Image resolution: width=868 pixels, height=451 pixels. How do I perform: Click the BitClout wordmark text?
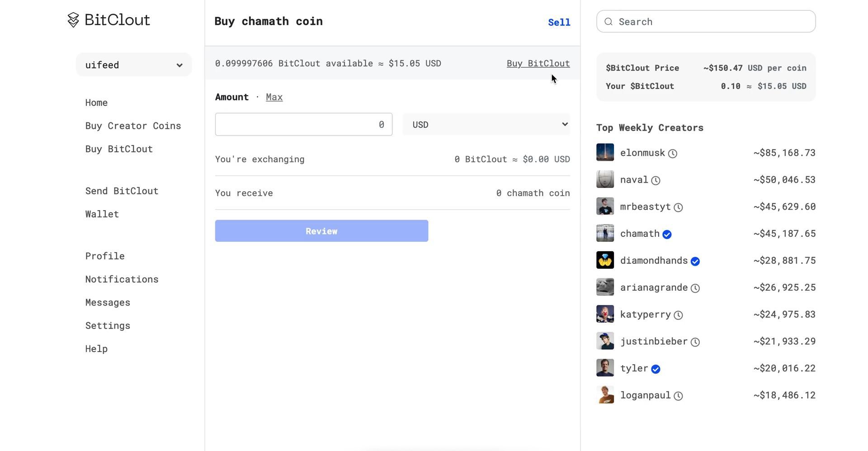click(x=117, y=19)
